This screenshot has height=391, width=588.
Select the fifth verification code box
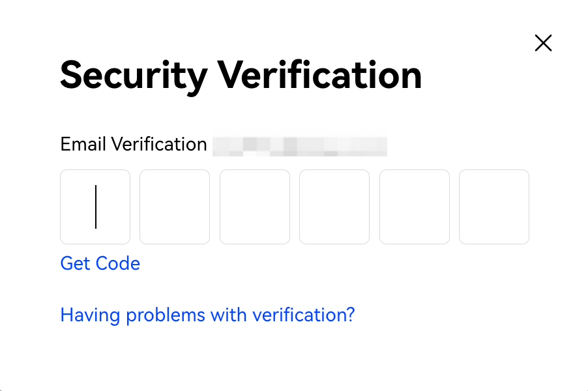(415, 207)
